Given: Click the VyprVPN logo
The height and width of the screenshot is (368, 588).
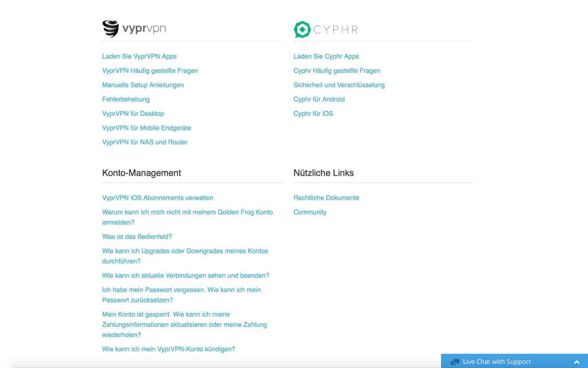Looking at the screenshot, I should click(x=134, y=29).
